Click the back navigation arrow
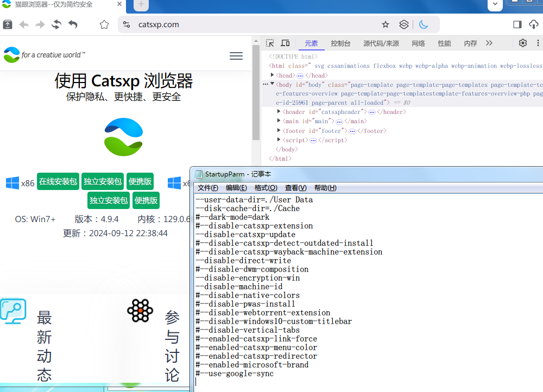543x392 pixels. pos(24,24)
